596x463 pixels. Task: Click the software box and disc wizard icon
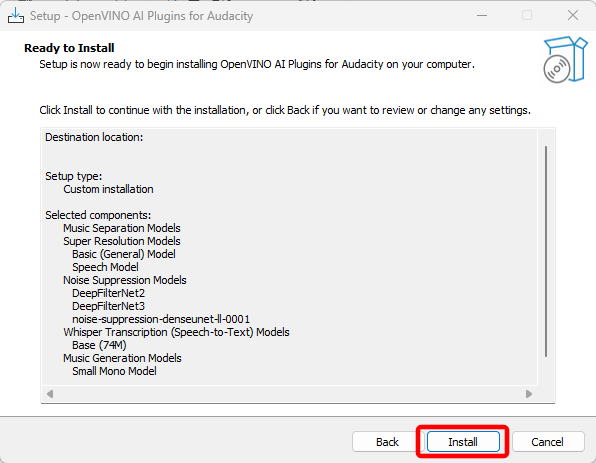click(x=565, y=59)
